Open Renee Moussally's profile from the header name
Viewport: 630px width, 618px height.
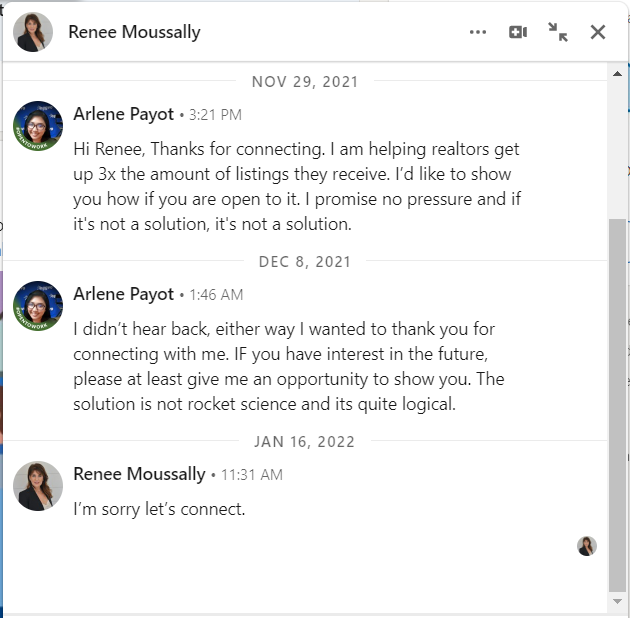134,32
